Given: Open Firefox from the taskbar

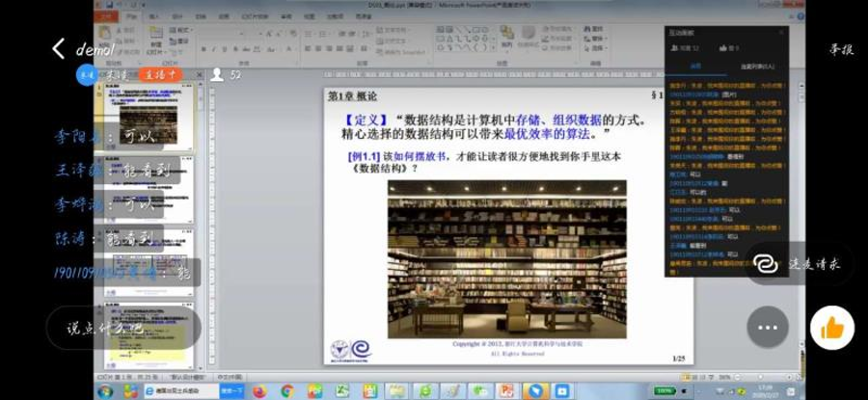Looking at the screenshot, I should pos(259,390).
